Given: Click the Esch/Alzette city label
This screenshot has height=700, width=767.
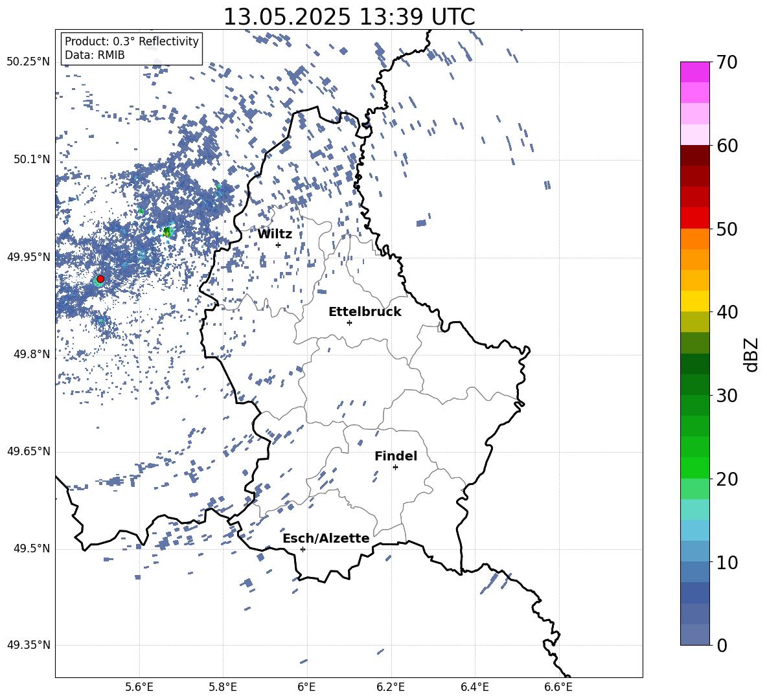Looking at the screenshot, I should [x=326, y=538].
